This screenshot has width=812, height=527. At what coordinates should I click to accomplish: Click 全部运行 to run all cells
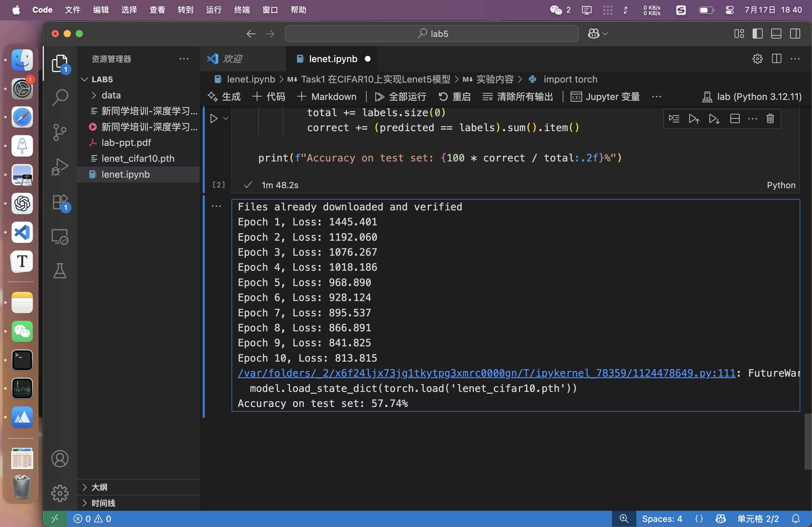(401, 97)
